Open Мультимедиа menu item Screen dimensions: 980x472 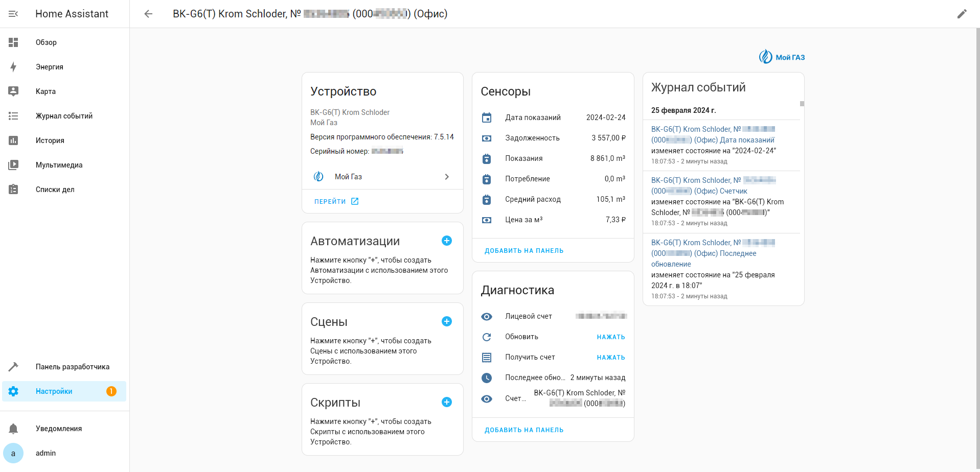(x=64, y=165)
